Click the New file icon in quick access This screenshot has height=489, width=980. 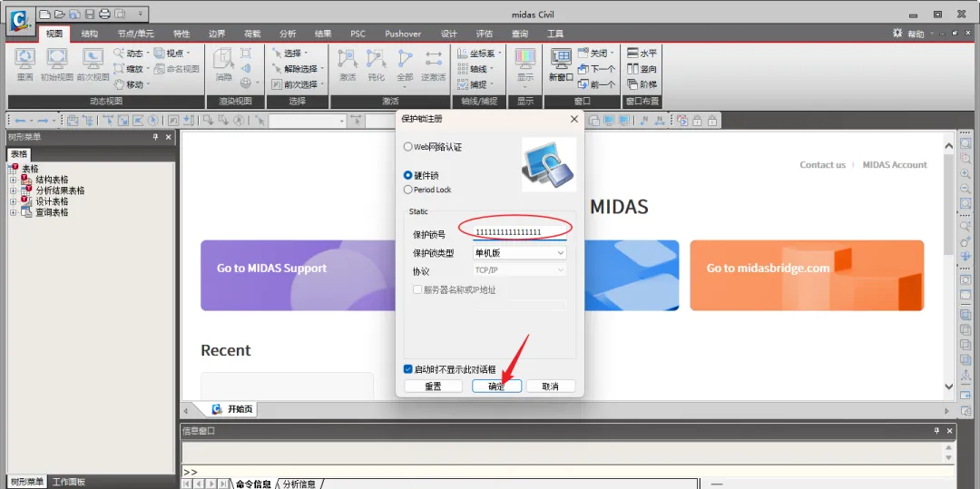pyautogui.click(x=44, y=14)
